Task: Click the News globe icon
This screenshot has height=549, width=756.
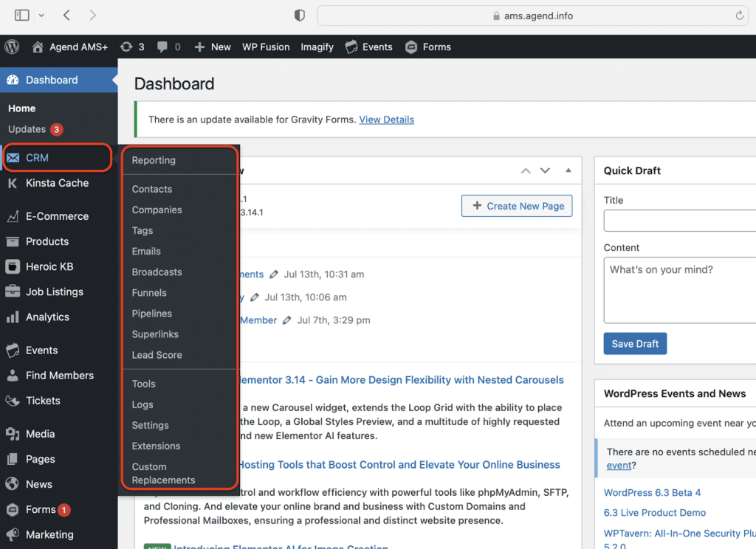Action: point(13,484)
